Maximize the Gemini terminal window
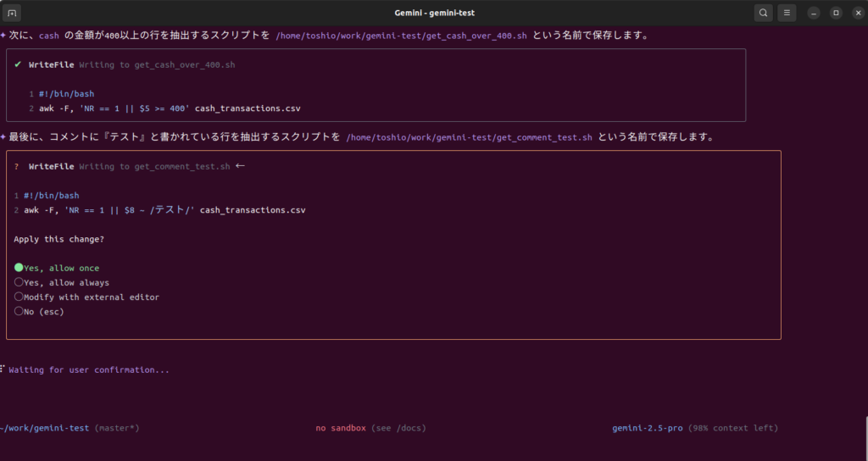The image size is (868, 461). click(836, 13)
